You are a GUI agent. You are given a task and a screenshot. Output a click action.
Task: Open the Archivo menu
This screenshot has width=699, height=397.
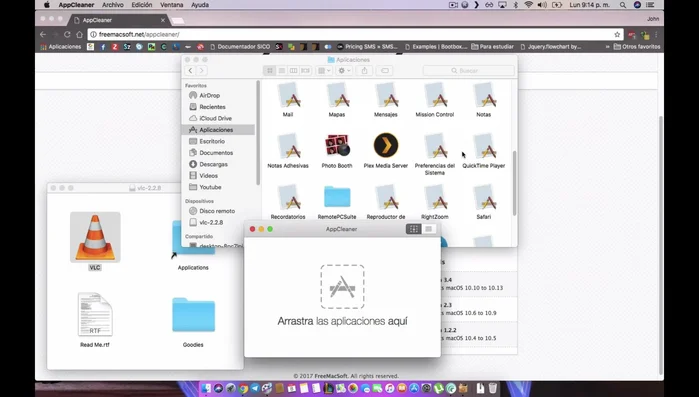click(x=113, y=5)
